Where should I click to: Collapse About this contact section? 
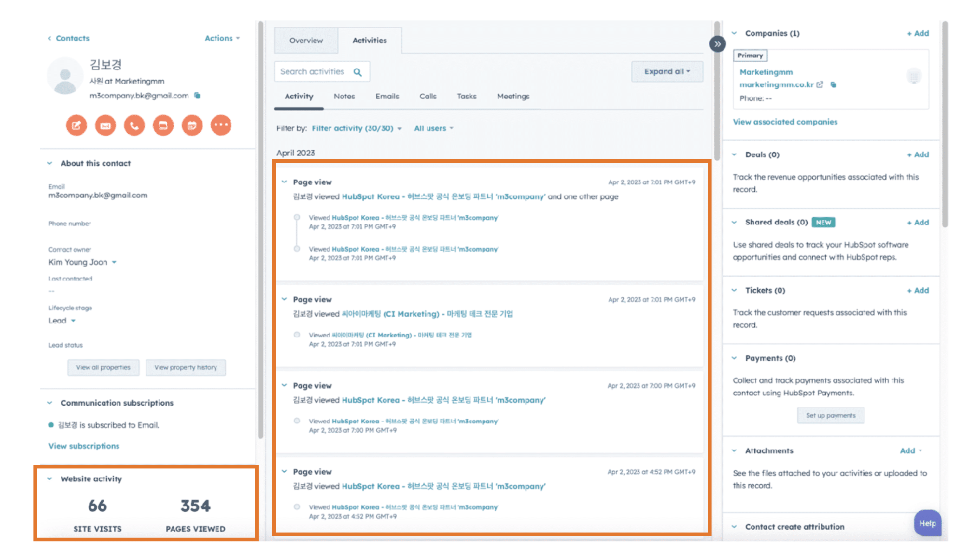click(x=50, y=163)
